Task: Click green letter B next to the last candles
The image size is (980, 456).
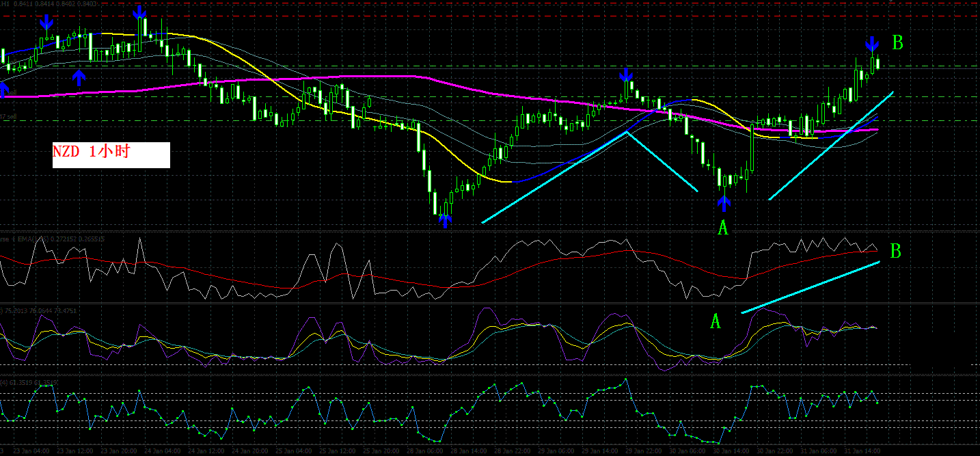Action: [x=898, y=43]
